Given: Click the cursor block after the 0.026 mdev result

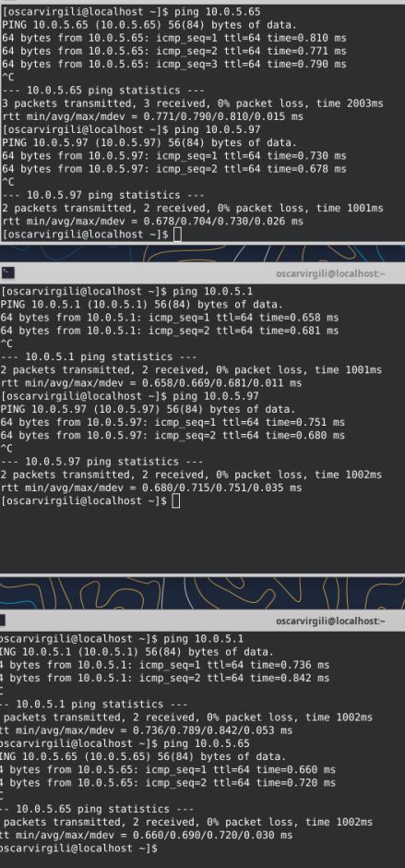Looking at the screenshot, I should point(177,235).
